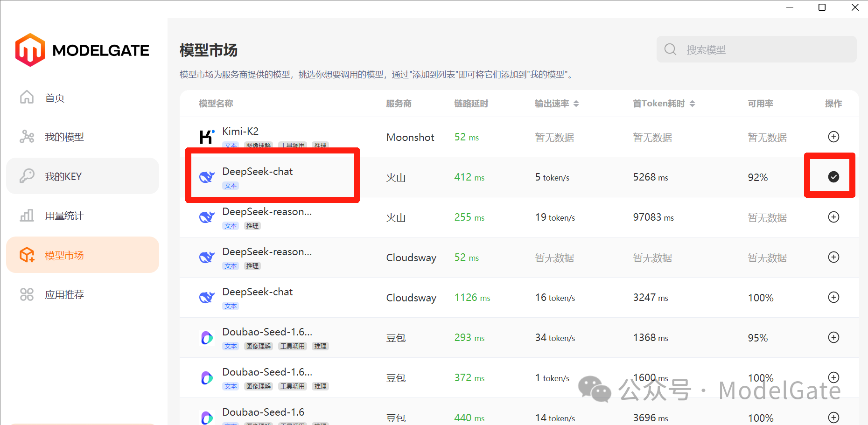The image size is (868, 425).
Task: View 用量统计 via the chart icon
Action: point(27,215)
